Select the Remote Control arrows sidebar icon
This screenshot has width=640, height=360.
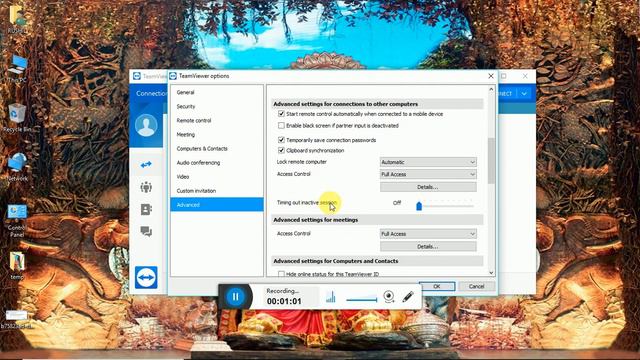[146, 164]
